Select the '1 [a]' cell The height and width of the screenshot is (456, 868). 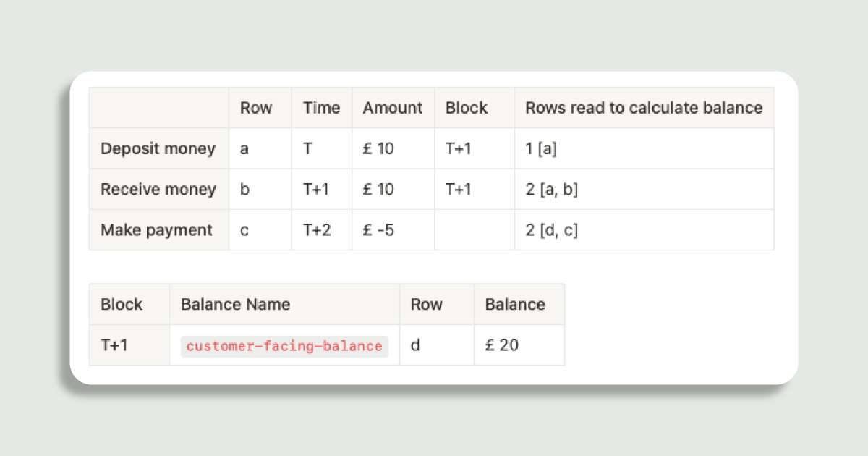coord(541,149)
